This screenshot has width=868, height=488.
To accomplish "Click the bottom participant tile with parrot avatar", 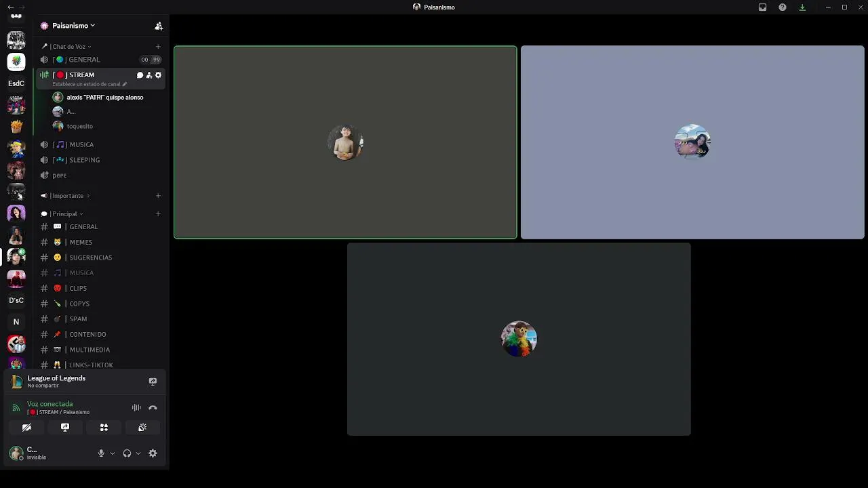I will [519, 339].
